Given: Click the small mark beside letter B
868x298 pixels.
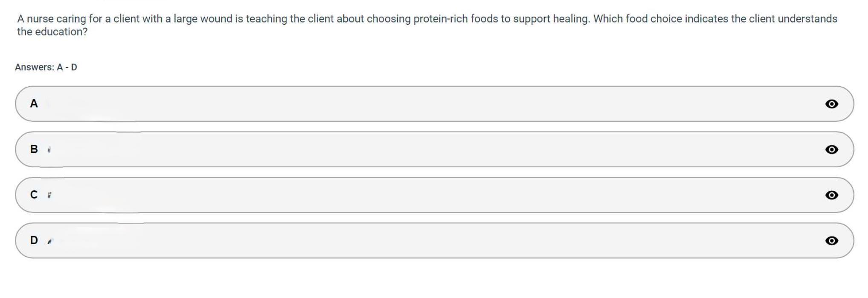Looking at the screenshot, I should tap(49, 150).
